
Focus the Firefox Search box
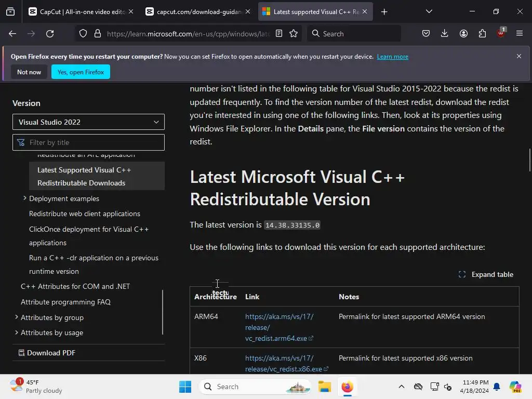click(354, 34)
